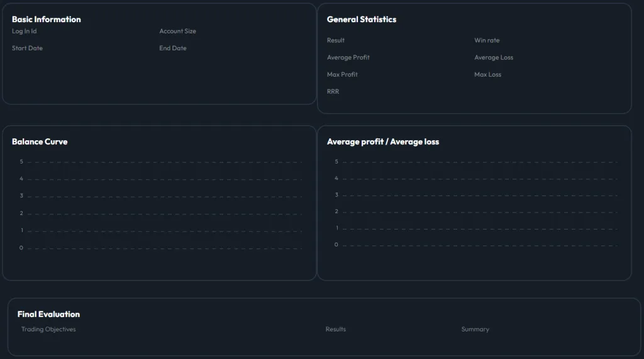Select the Average Profit statistic label
644x359 pixels.
point(348,57)
